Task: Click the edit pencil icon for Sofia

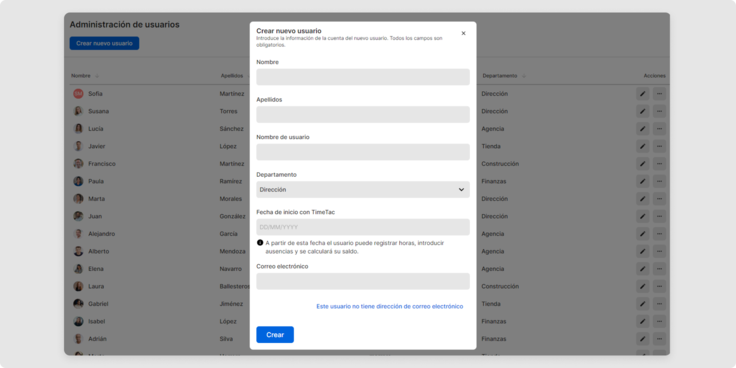Action: 643,94
